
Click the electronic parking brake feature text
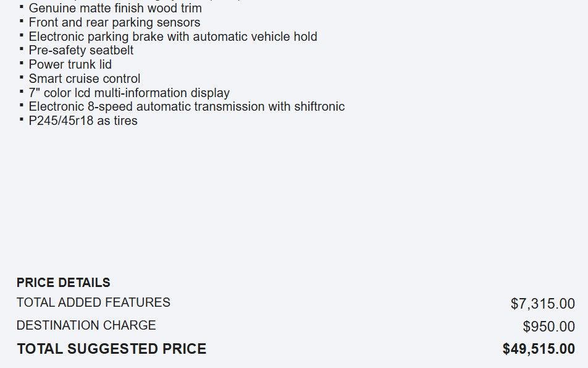(173, 36)
